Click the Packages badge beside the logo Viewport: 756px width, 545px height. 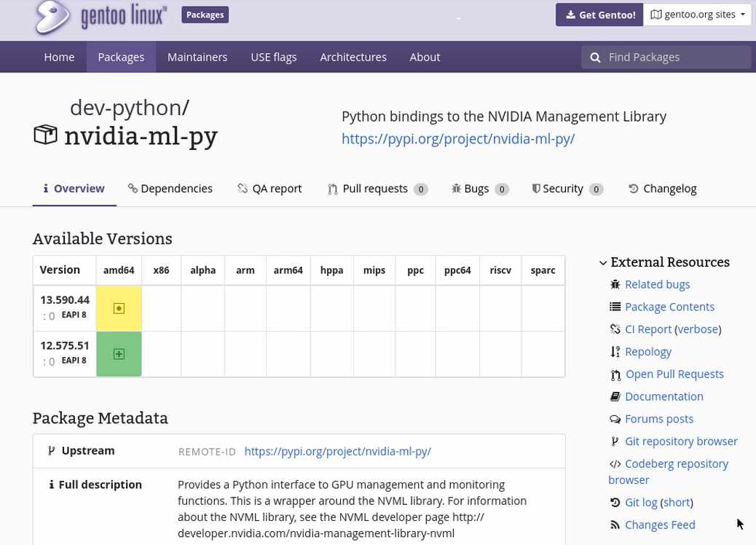(205, 15)
